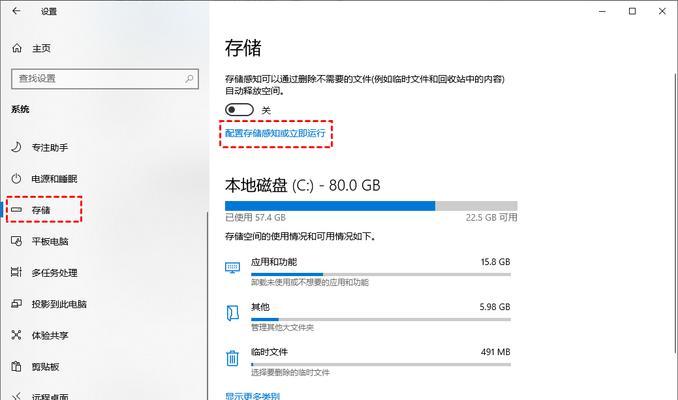Image resolution: width=678 pixels, height=400 pixels.
Task: Select the 剪贴板 clipboard icon
Action: pyautogui.click(x=16, y=366)
